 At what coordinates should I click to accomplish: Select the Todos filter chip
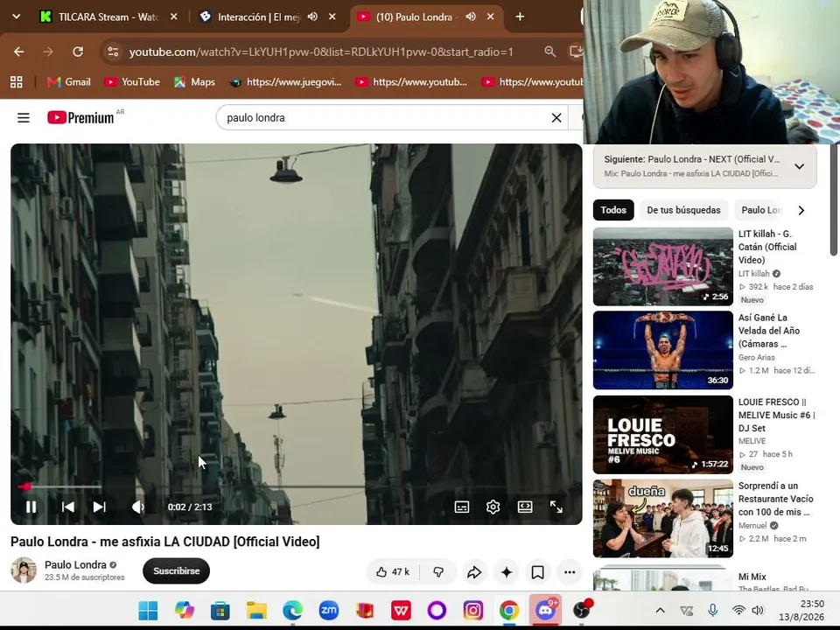pyautogui.click(x=613, y=210)
